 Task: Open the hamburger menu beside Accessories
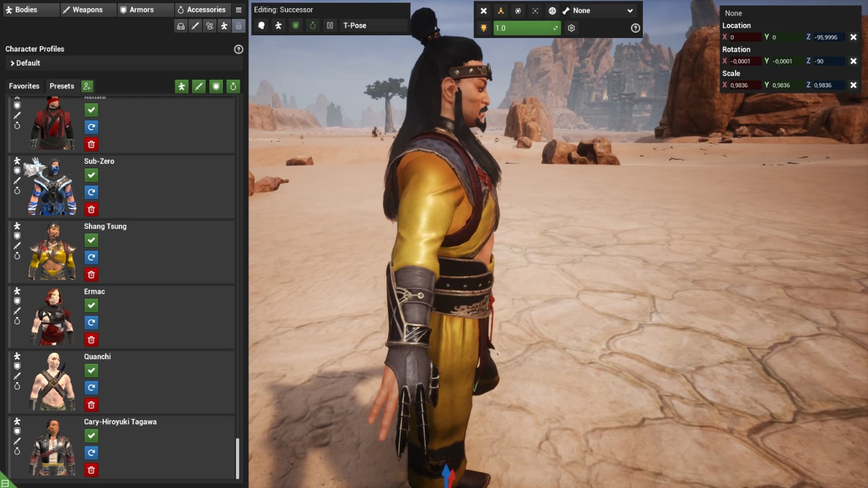(x=239, y=10)
